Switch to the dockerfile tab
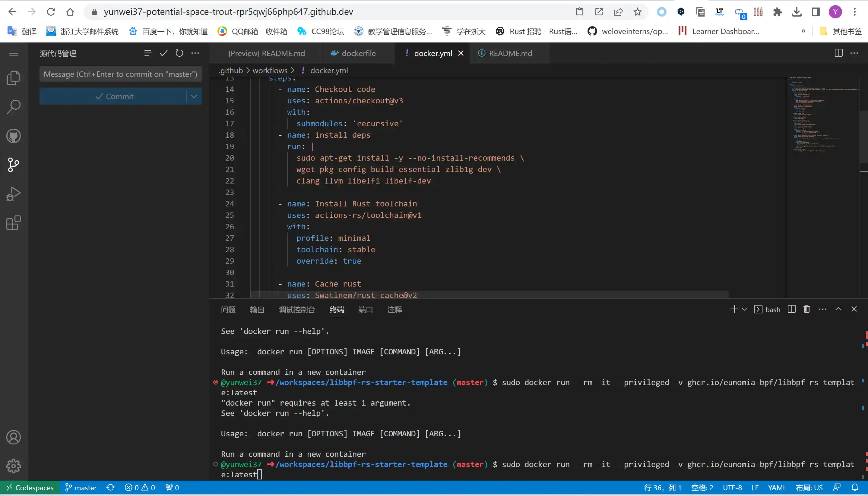Viewport: 868px width, 496px height. (359, 53)
